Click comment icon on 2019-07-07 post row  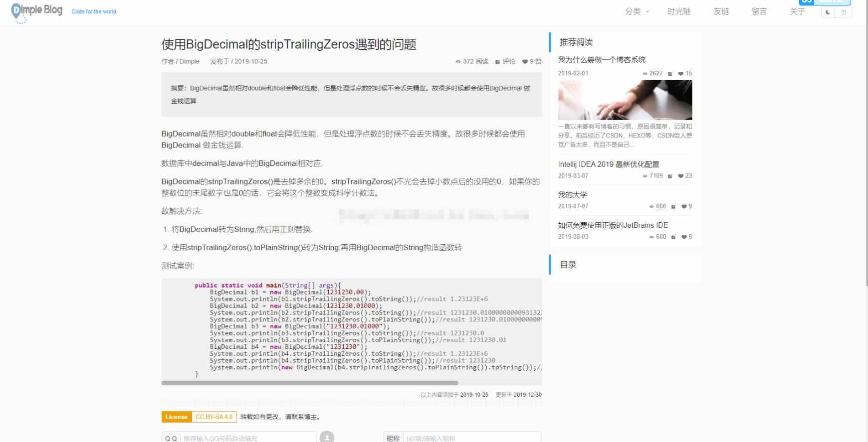673,206
